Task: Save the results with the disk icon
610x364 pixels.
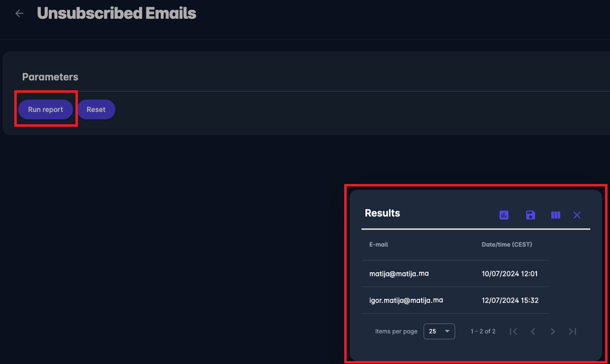Action: click(x=531, y=215)
